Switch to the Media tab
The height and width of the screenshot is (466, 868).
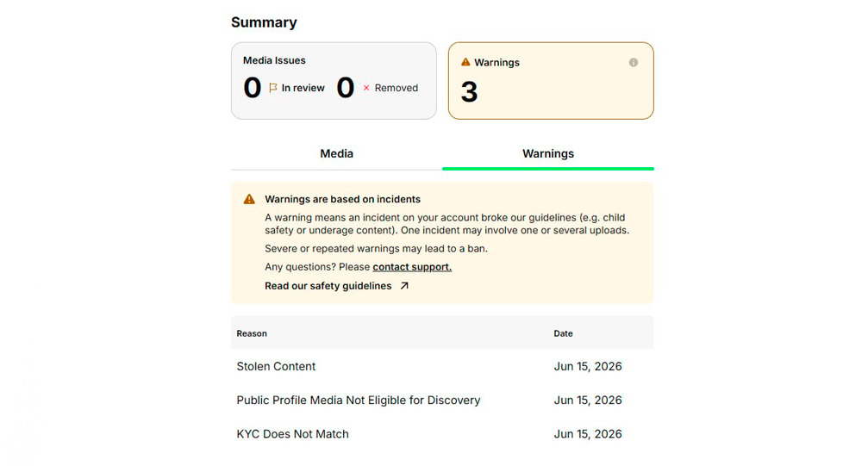pyautogui.click(x=336, y=154)
